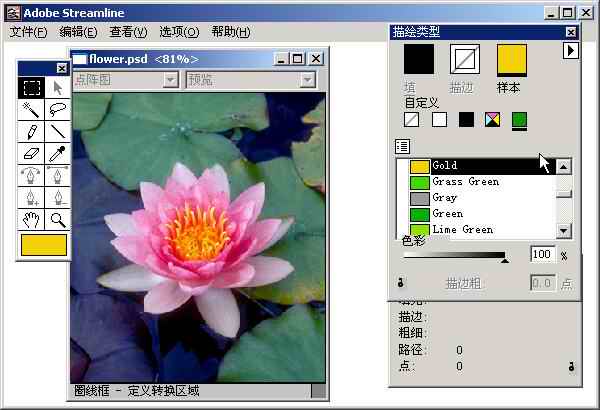Click the lock icon beside 描边粗

pyautogui.click(x=401, y=283)
